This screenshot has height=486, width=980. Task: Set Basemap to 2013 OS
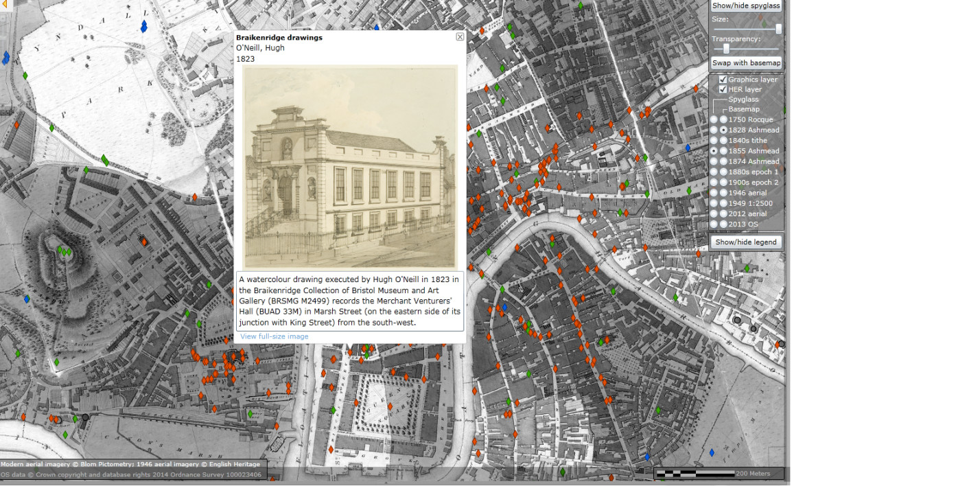tap(723, 224)
